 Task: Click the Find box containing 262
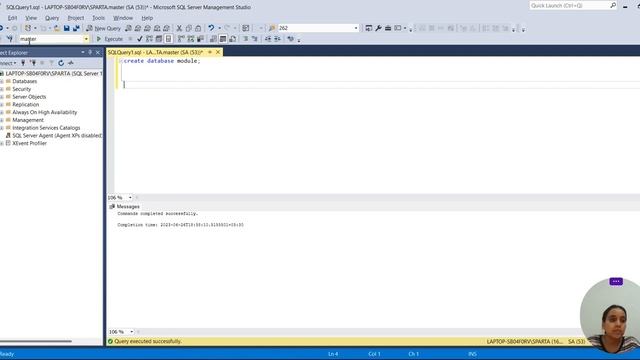tap(315, 28)
